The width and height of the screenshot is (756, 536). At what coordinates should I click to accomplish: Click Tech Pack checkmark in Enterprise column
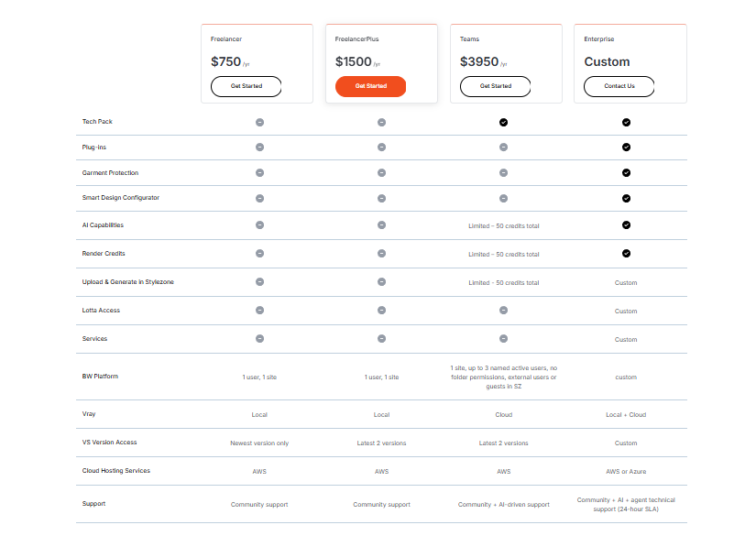pyautogui.click(x=626, y=123)
